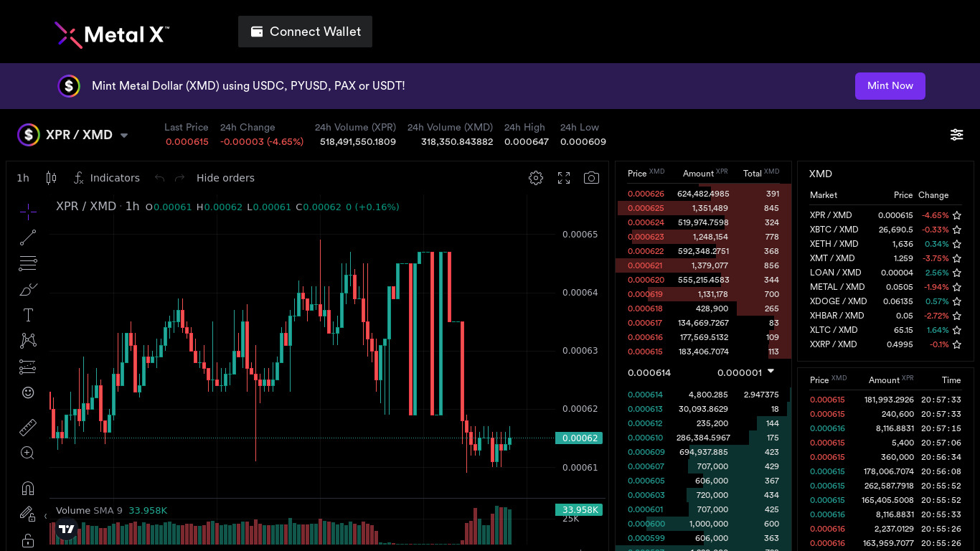Open the 1h timeframe selector
The height and width of the screenshot is (551, 980).
point(23,178)
